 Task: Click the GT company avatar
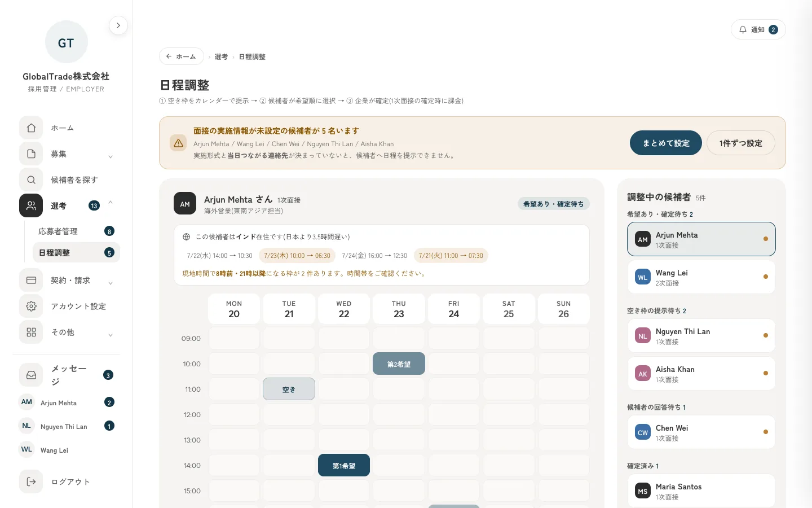point(66,43)
